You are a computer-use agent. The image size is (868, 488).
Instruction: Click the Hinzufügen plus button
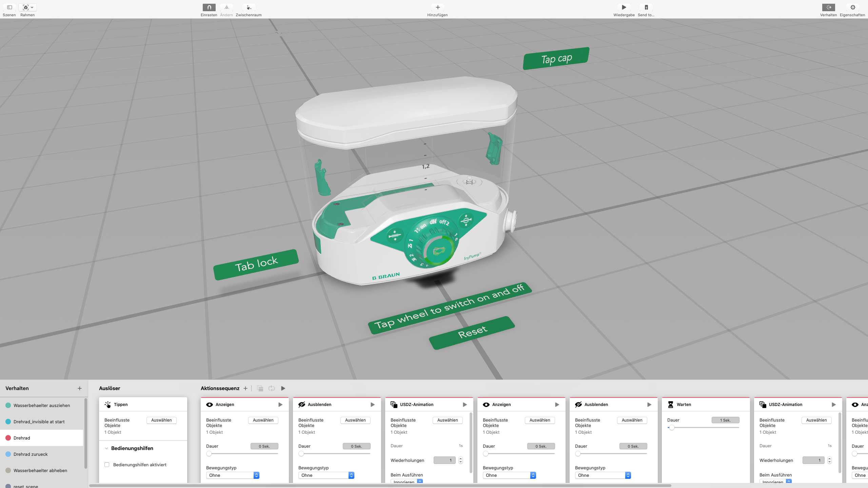coord(437,7)
